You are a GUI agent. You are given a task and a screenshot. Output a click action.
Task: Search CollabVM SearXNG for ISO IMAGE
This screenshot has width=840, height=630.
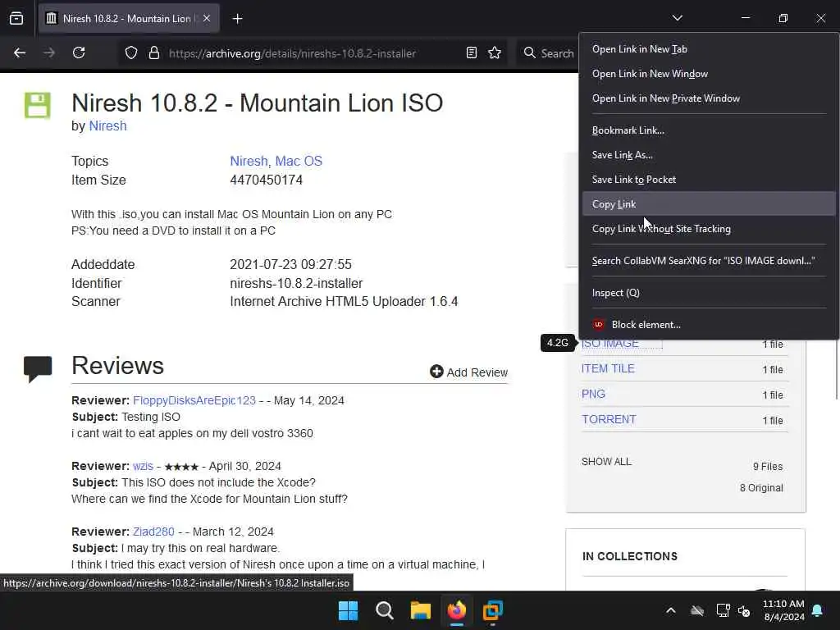(x=709, y=261)
